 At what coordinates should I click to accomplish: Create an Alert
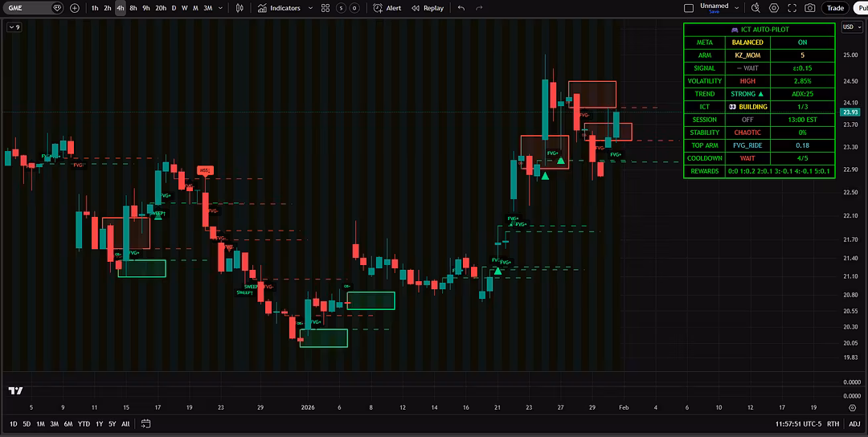[387, 8]
